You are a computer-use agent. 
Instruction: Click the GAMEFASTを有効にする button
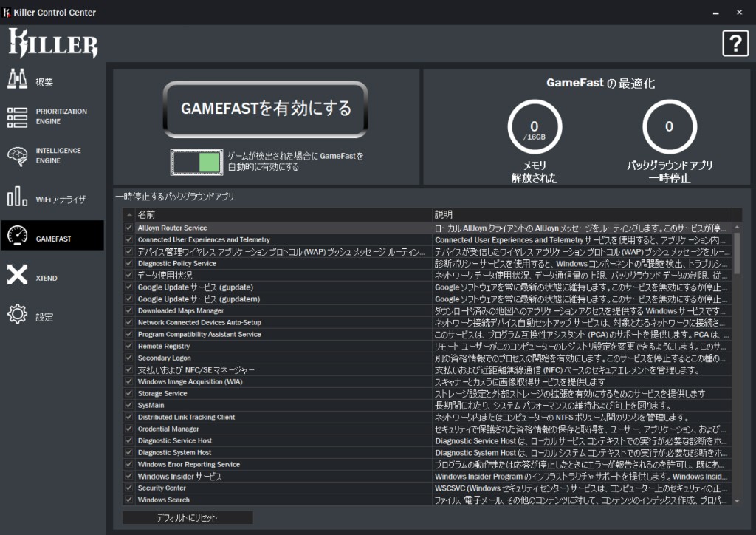(266, 109)
